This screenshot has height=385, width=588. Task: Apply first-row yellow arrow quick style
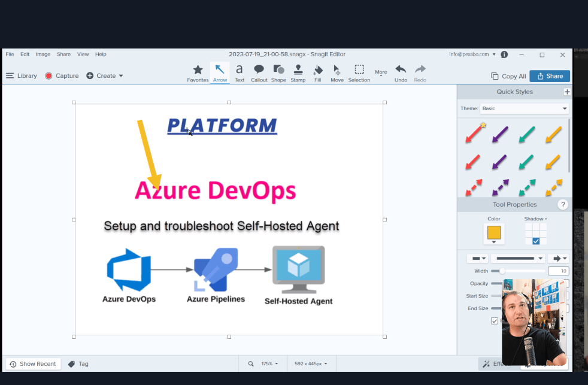tap(553, 134)
